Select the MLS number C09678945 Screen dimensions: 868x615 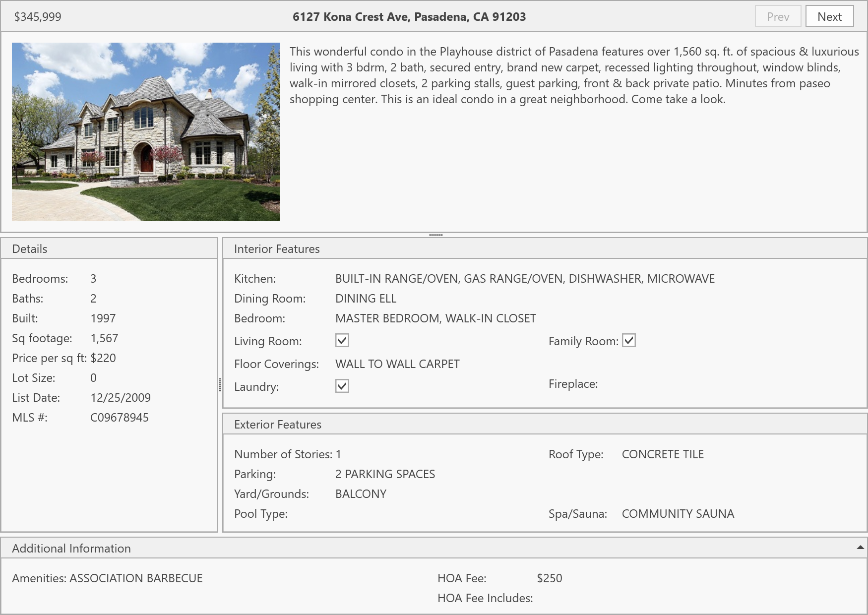[x=120, y=418]
